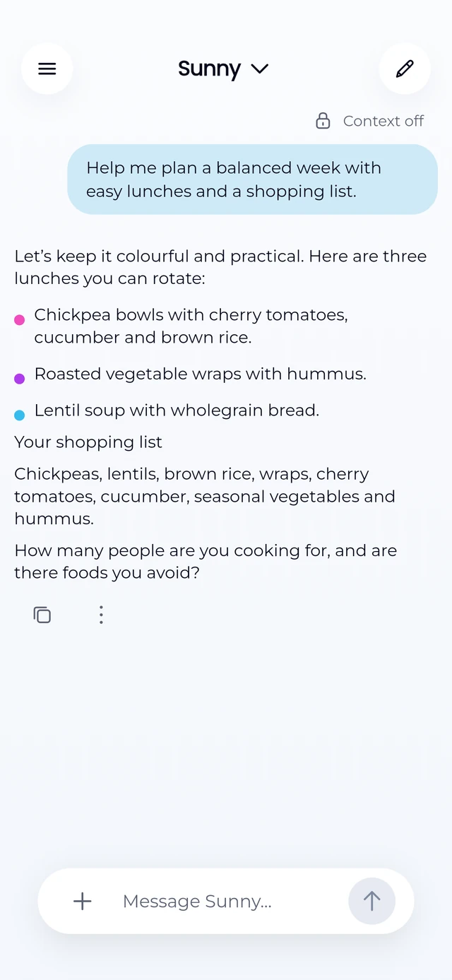Open the hamburger menu

tap(47, 69)
